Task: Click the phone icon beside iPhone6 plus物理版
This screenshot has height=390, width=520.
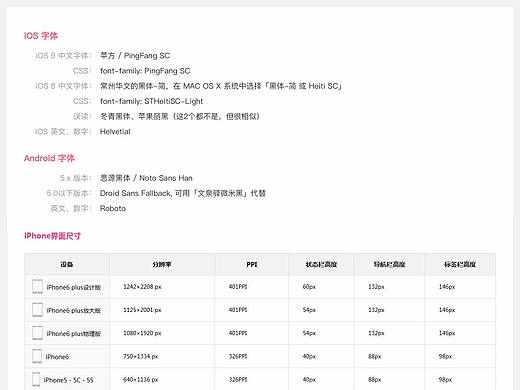Action: coord(37,333)
